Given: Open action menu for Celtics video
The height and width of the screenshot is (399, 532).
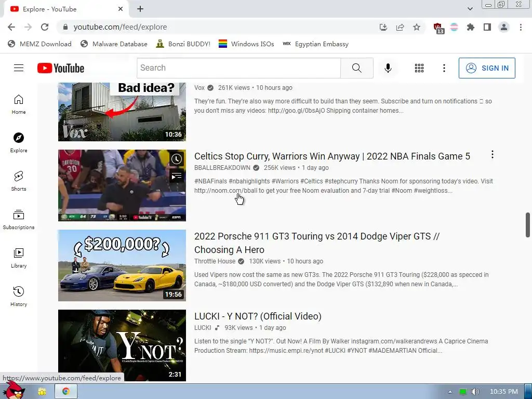Looking at the screenshot, I should (x=493, y=154).
